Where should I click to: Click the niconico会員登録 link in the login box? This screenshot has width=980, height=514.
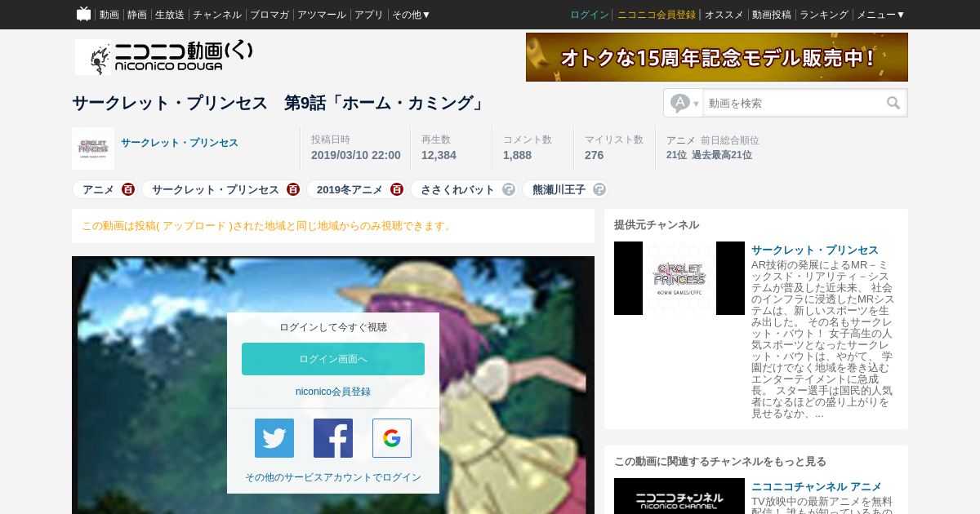tap(333, 392)
